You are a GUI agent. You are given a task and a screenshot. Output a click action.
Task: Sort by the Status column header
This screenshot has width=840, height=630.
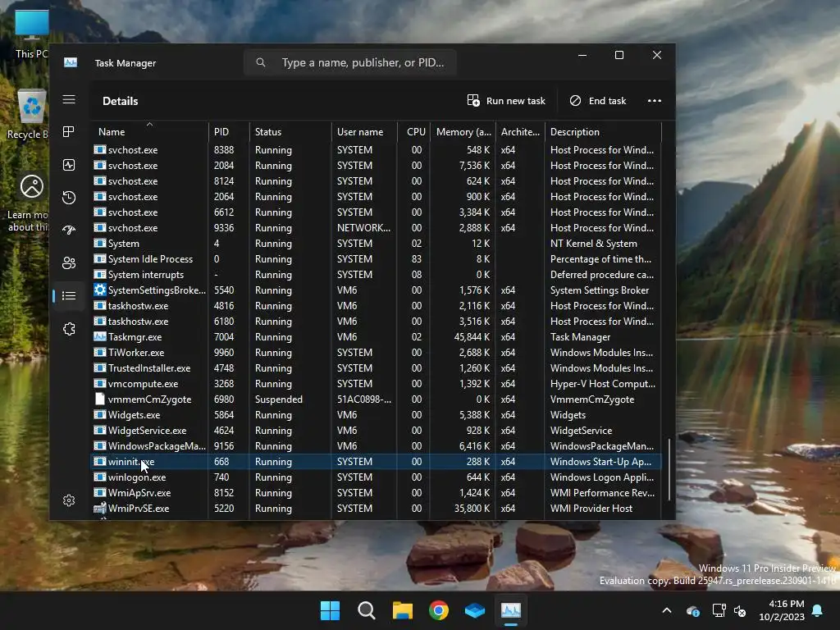(290, 132)
